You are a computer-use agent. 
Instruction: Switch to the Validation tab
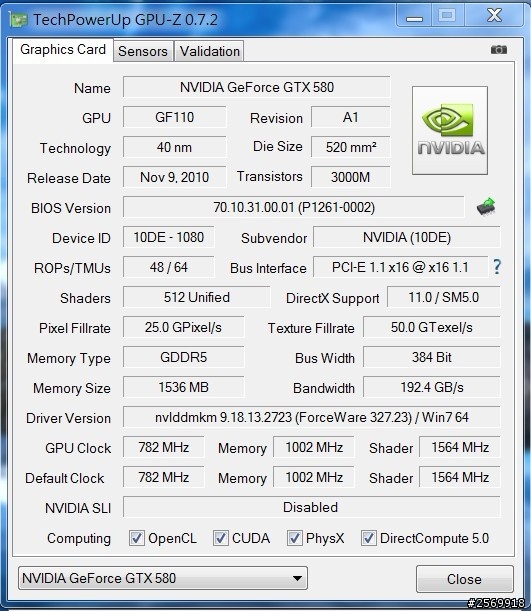coord(210,51)
